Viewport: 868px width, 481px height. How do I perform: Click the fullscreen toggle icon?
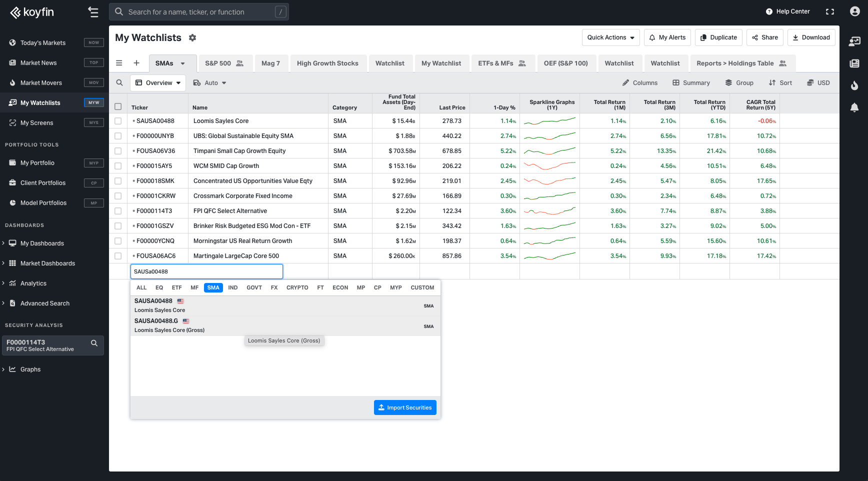[830, 11]
